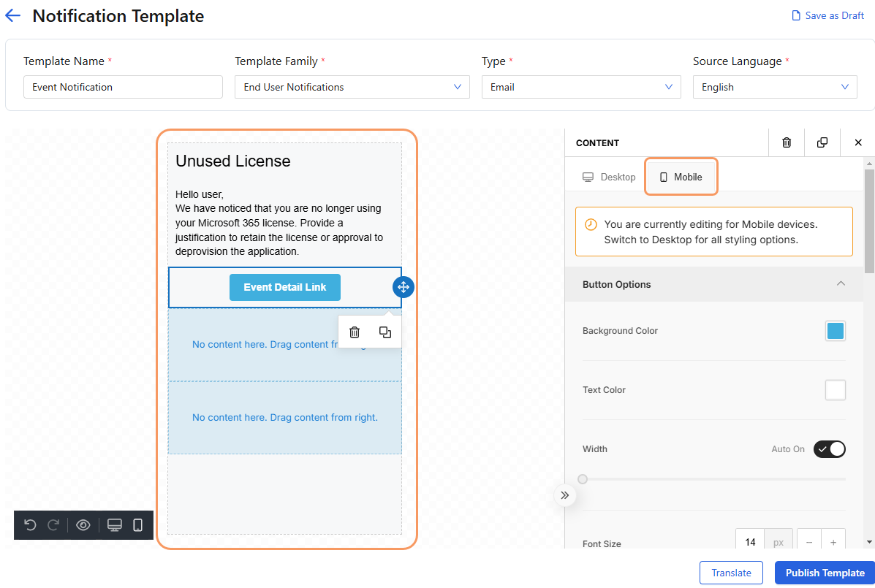Click the Event Detail Link button
The image size is (875, 588).
[284, 287]
